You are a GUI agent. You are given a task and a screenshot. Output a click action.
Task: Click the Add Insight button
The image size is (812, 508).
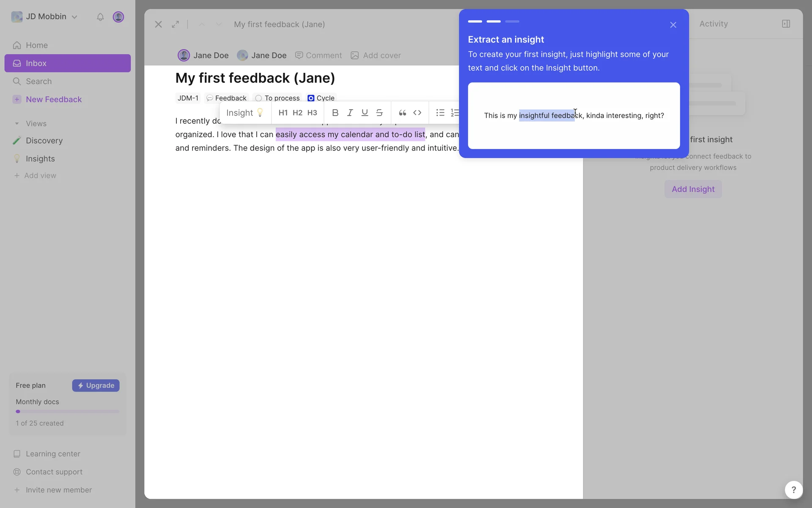(693, 189)
